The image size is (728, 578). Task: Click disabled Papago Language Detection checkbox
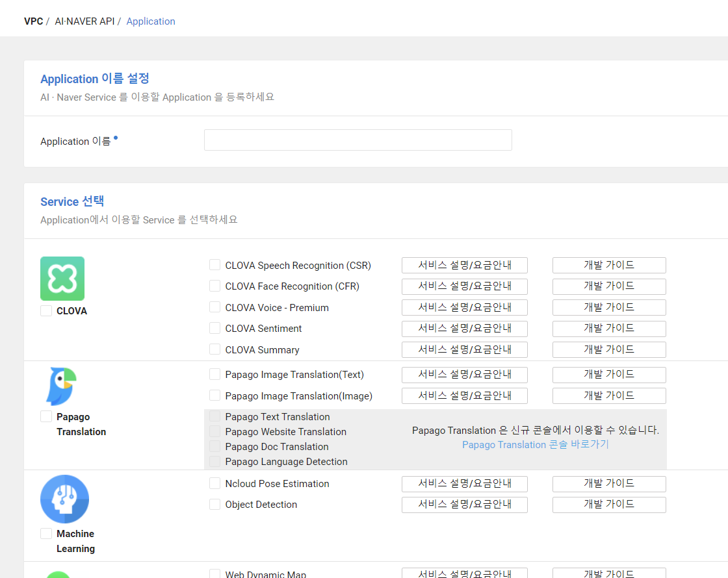[214, 461]
